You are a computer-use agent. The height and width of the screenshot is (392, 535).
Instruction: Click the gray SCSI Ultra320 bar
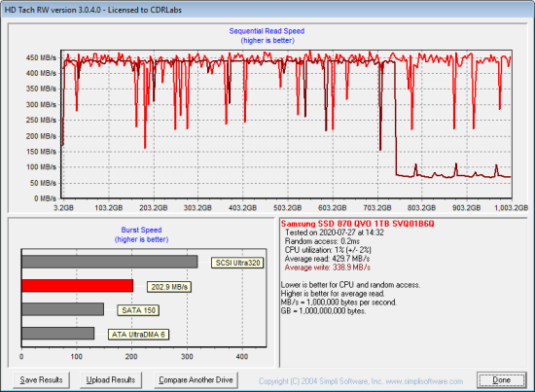tap(110, 262)
